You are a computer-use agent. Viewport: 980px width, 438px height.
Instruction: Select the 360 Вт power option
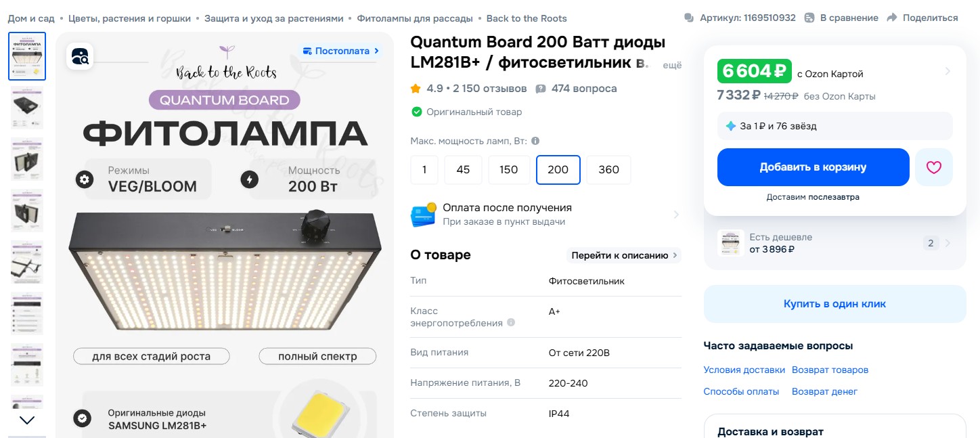[x=608, y=170]
